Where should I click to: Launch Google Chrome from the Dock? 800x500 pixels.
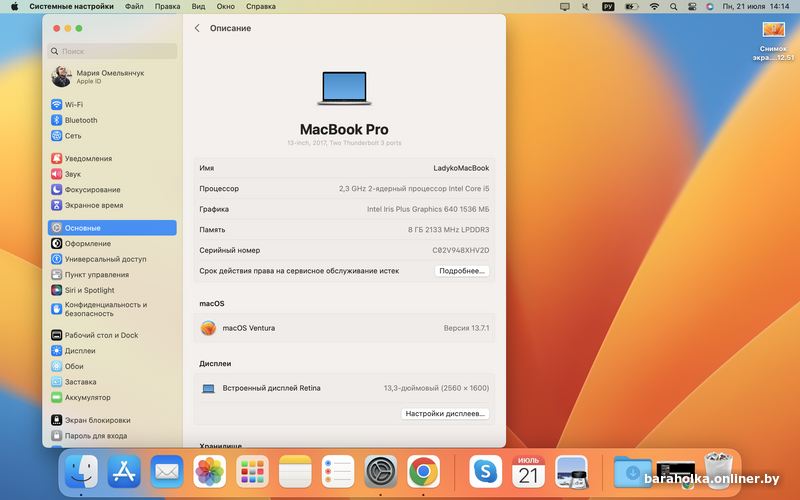tap(423, 472)
